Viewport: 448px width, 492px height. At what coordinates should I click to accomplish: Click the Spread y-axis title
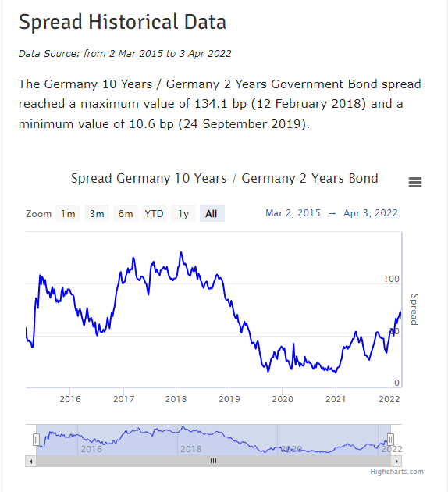pos(414,309)
